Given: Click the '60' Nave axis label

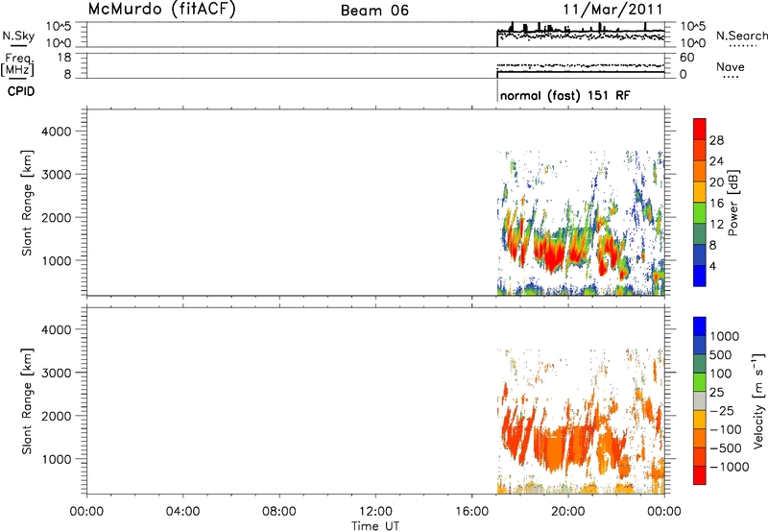Looking at the screenshot, I should click(686, 58).
